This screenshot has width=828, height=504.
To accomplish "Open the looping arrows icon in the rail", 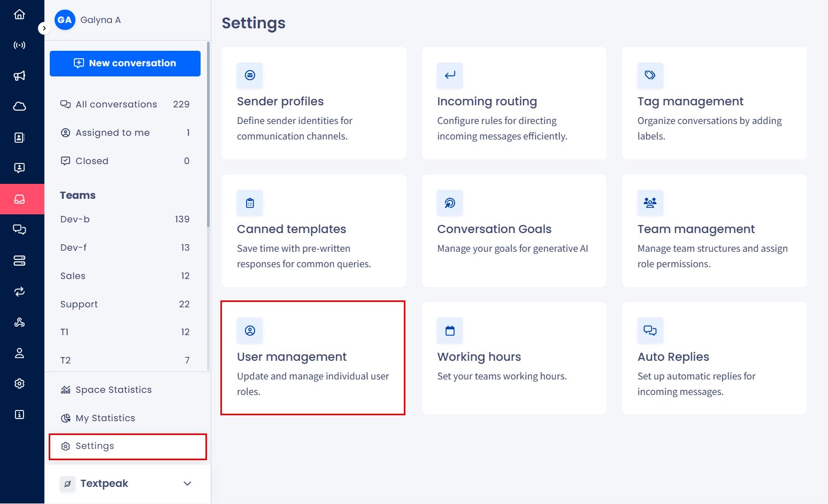I will [19, 291].
